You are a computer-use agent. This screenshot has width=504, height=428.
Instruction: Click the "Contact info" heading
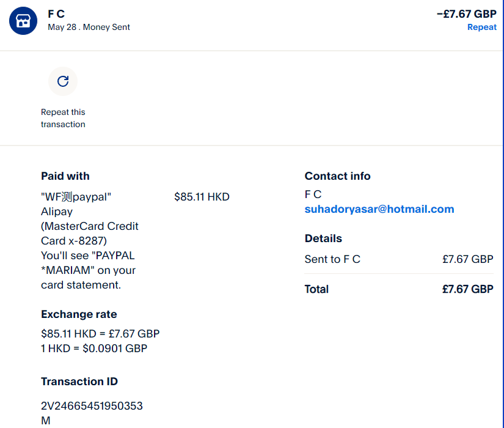tap(337, 176)
